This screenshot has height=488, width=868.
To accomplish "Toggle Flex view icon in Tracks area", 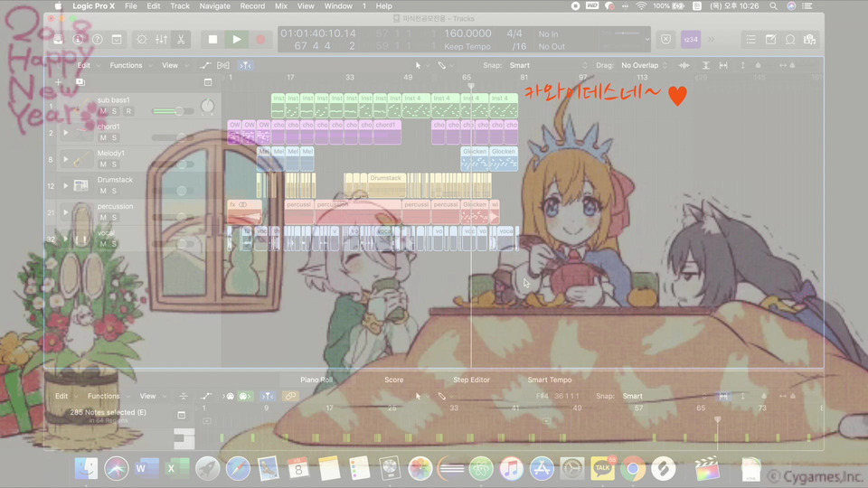I will tap(223, 65).
